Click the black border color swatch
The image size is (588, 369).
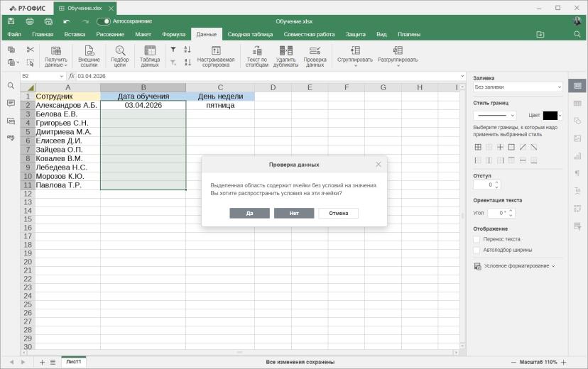550,116
